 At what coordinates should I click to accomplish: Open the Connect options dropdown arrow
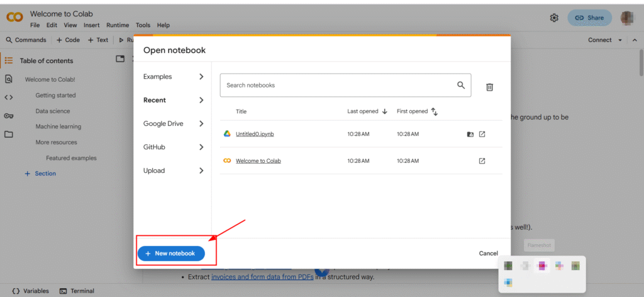(x=620, y=40)
